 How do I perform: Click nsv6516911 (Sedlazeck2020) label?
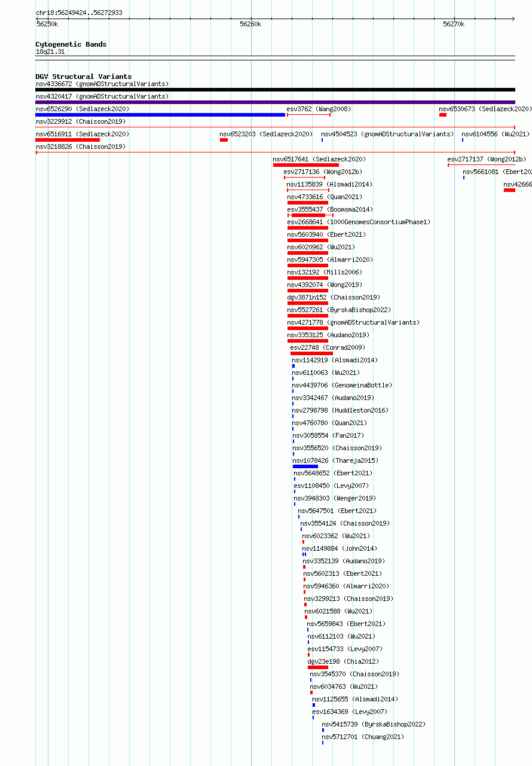[x=82, y=134]
